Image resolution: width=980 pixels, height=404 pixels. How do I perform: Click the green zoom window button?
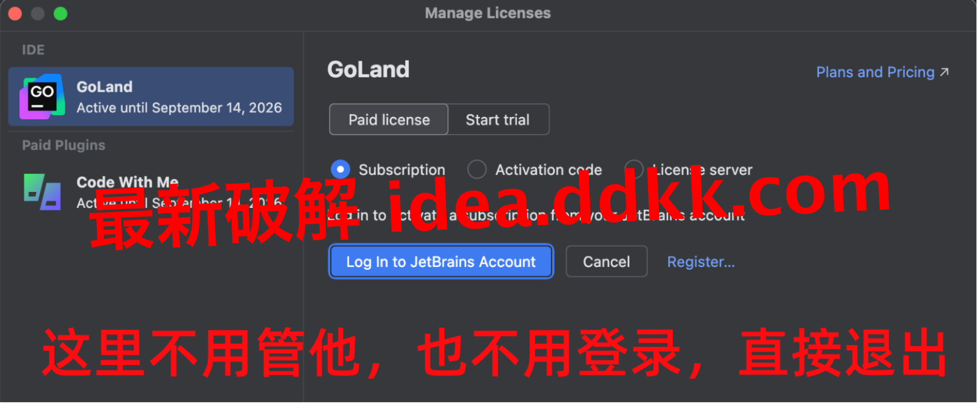click(x=60, y=14)
